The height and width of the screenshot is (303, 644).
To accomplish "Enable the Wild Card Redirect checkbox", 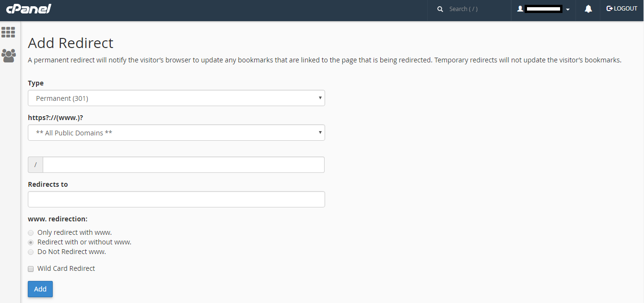I will (31, 269).
